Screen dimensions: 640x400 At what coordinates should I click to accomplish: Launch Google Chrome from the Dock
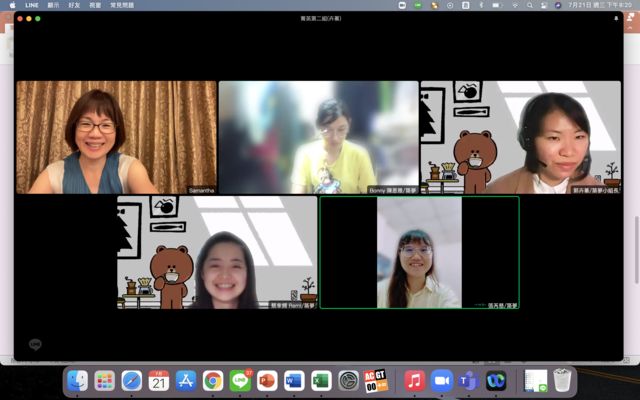tap(213, 381)
